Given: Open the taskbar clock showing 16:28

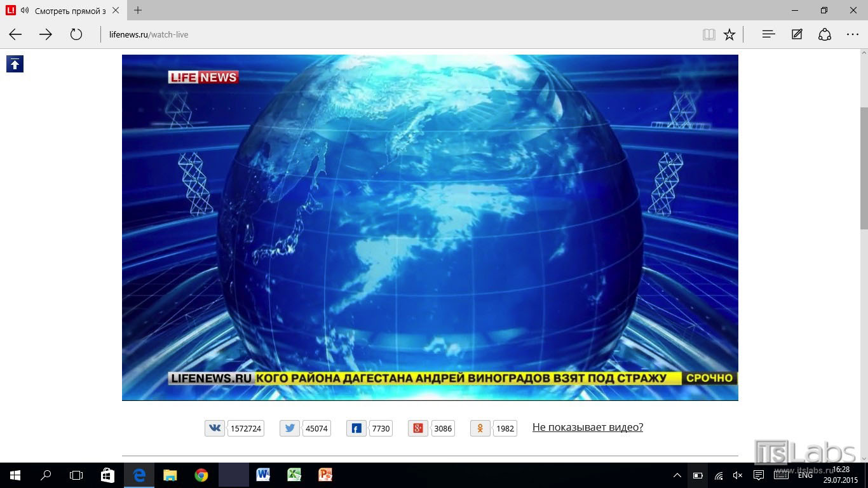Looking at the screenshot, I should (840, 475).
